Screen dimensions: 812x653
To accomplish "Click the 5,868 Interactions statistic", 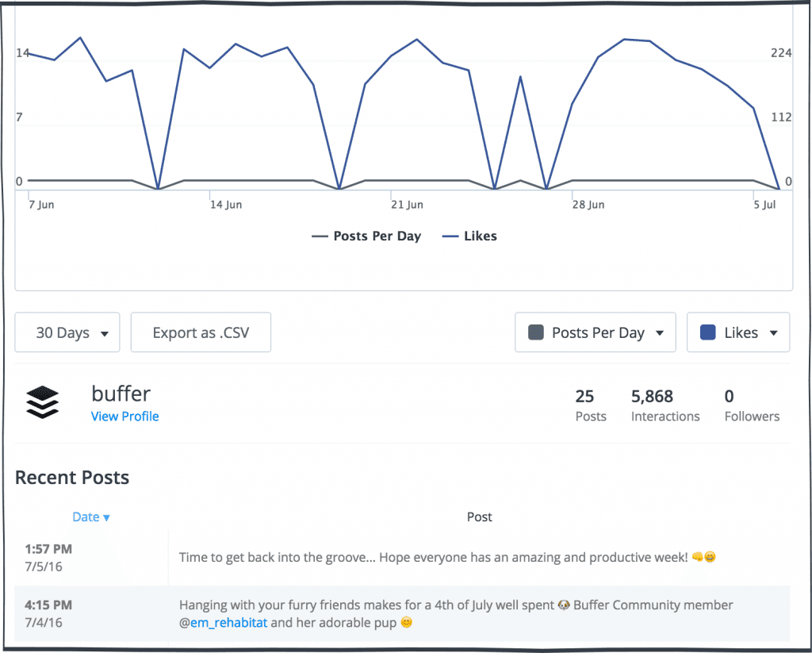I will tap(665, 405).
